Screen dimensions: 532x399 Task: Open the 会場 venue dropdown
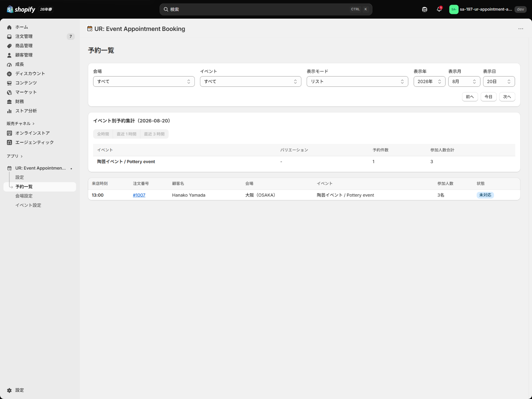[x=144, y=81]
